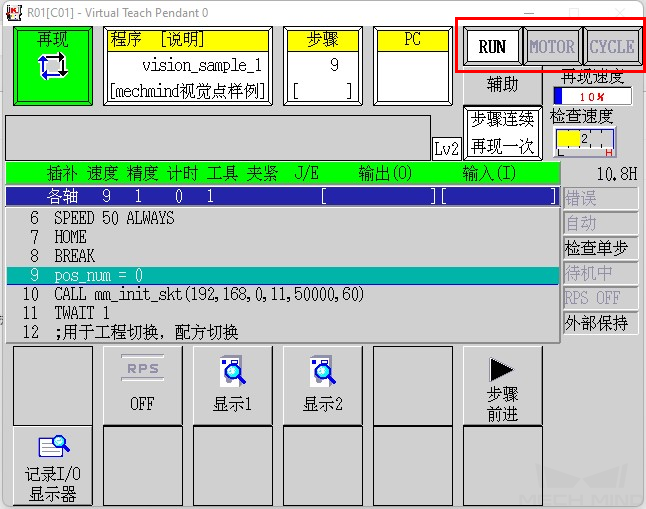Select program line 8 BREAK
Viewport: 646px width, 509px height.
coord(283,256)
